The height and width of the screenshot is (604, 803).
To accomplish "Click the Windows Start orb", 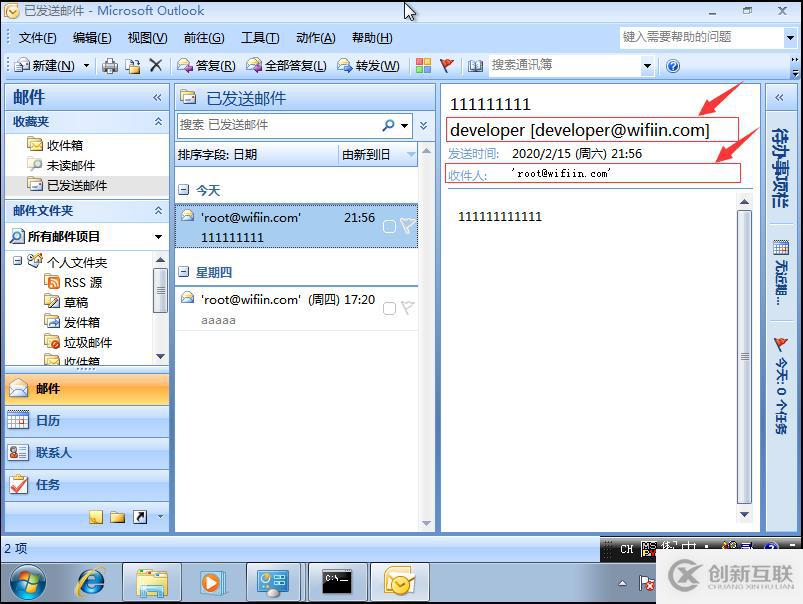I will point(28,583).
